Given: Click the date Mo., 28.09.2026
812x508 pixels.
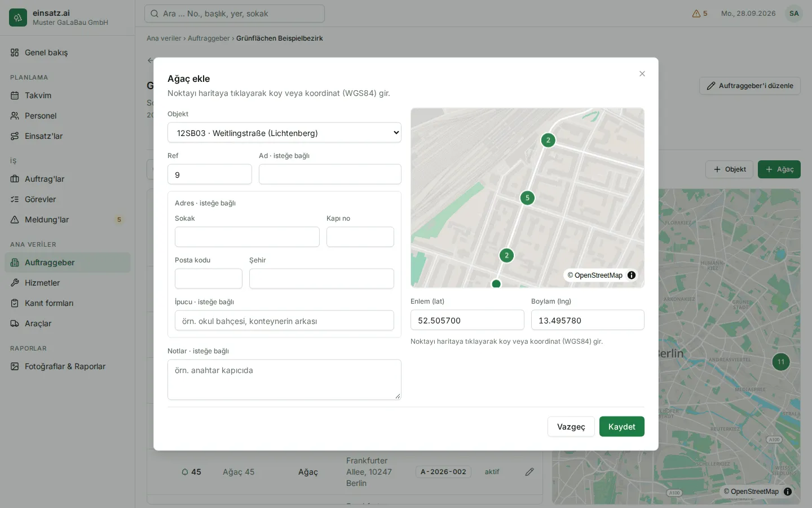Looking at the screenshot, I should point(748,14).
